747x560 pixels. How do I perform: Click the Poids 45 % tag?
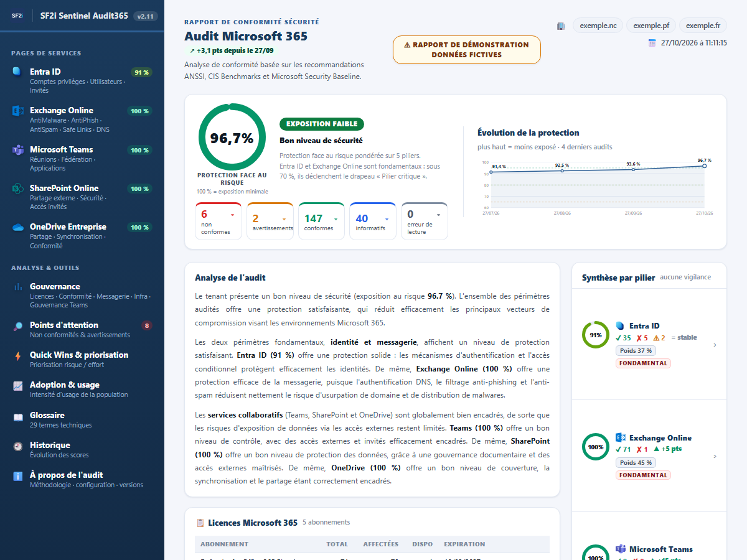636,463
